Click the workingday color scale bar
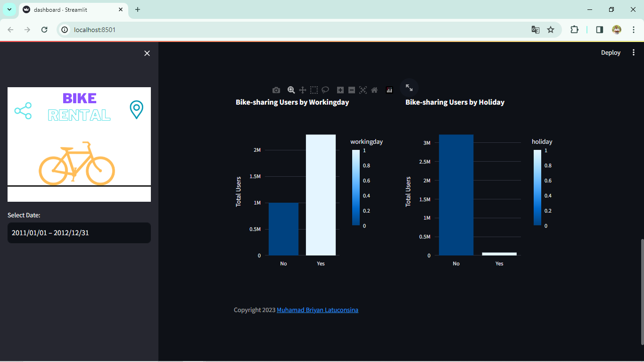 coord(356,188)
